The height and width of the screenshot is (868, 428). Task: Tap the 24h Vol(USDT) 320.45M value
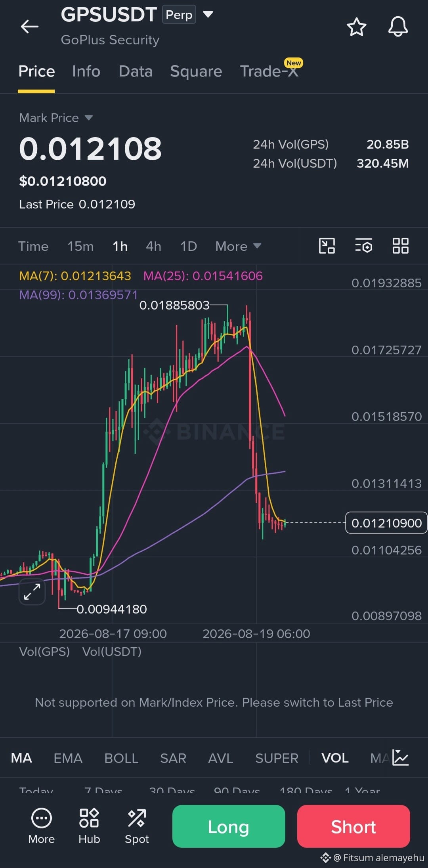pos(382,163)
